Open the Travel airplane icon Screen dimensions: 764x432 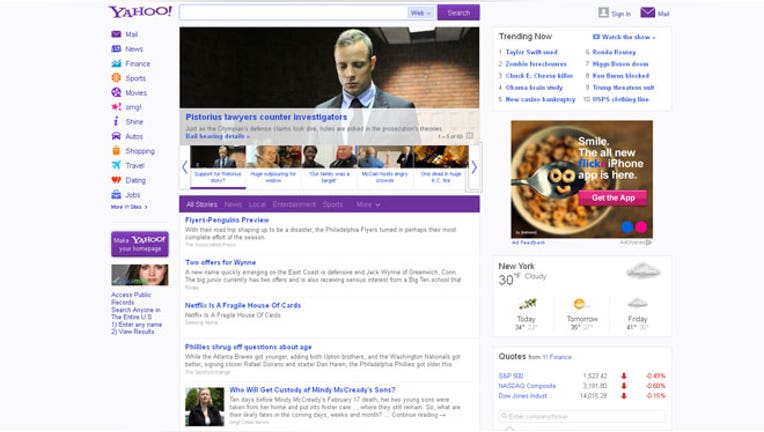pyautogui.click(x=116, y=165)
